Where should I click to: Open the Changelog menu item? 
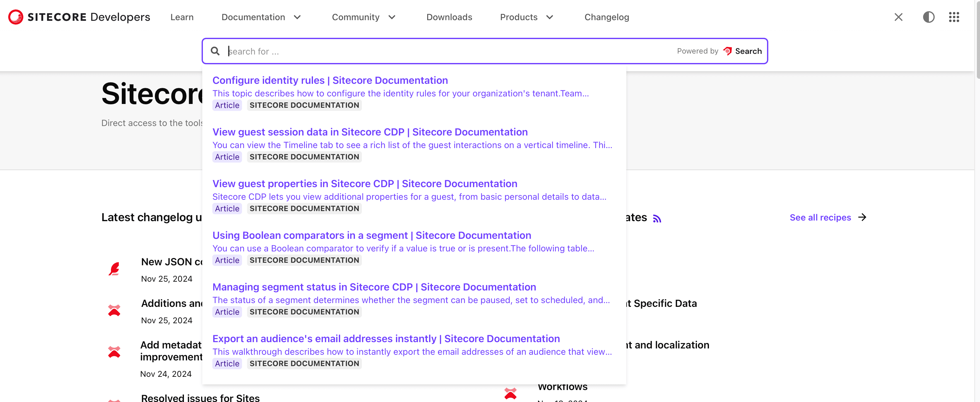pos(606,17)
